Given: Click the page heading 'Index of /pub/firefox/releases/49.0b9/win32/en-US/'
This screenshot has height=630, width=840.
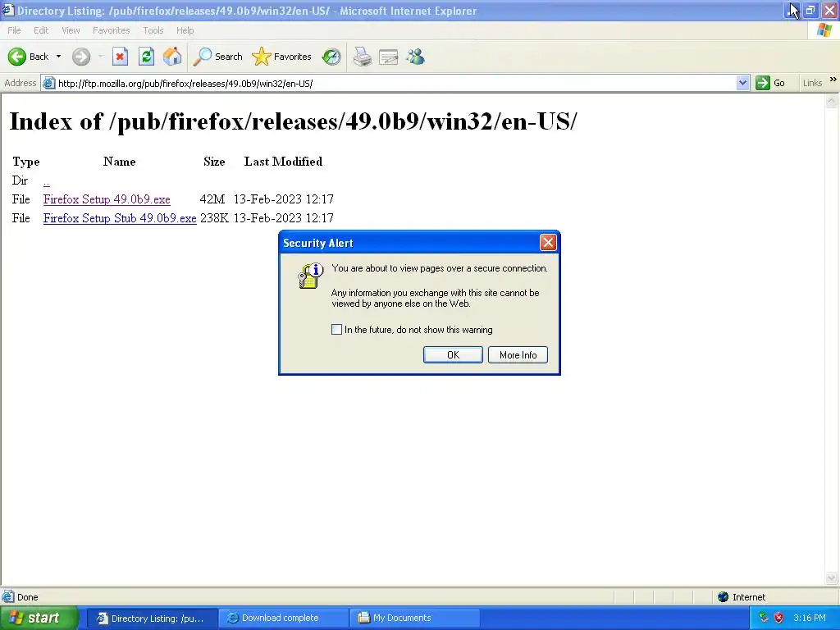Looking at the screenshot, I should pyautogui.click(x=294, y=121).
